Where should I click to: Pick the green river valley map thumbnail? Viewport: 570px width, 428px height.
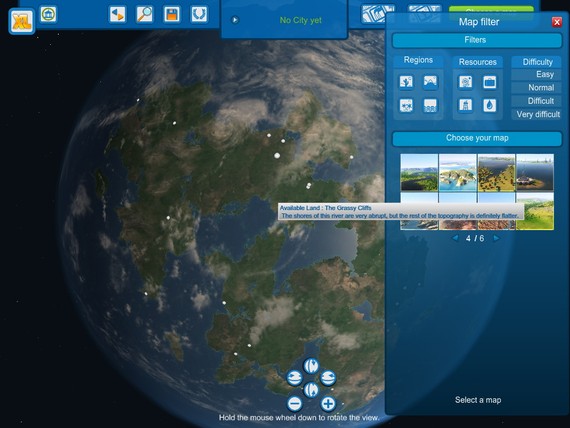pos(419,172)
